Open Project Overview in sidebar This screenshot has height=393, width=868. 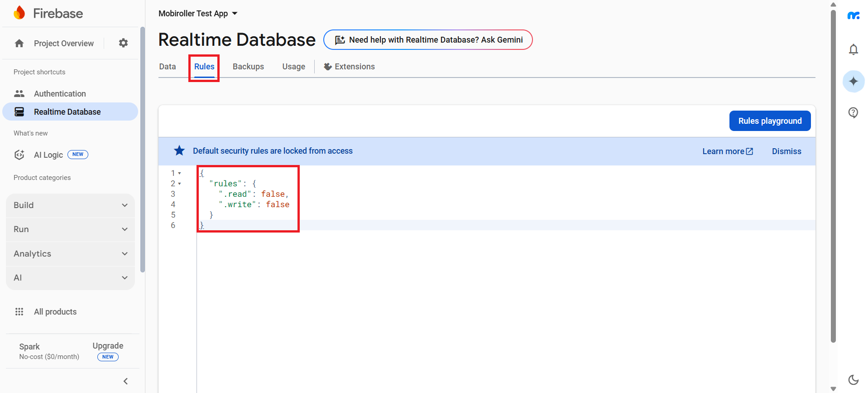64,44
